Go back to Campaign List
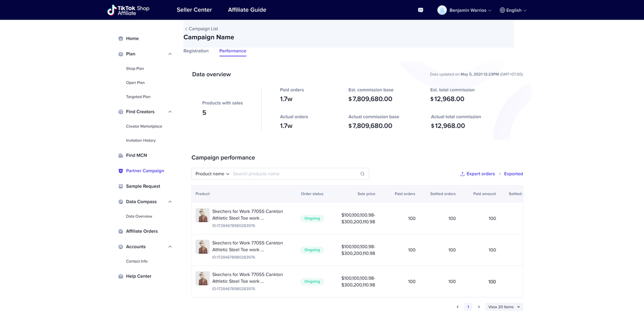Image resolution: width=644 pixels, height=323 pixels. [201, 29]
